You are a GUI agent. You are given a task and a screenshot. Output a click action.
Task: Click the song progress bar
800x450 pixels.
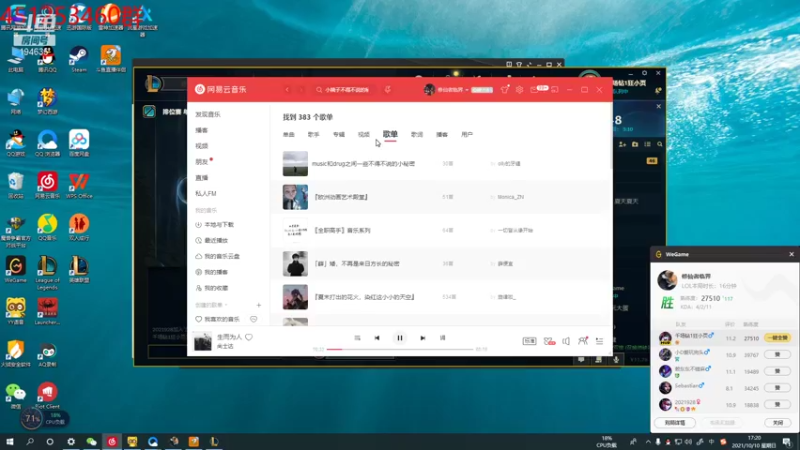pos(399,349)
